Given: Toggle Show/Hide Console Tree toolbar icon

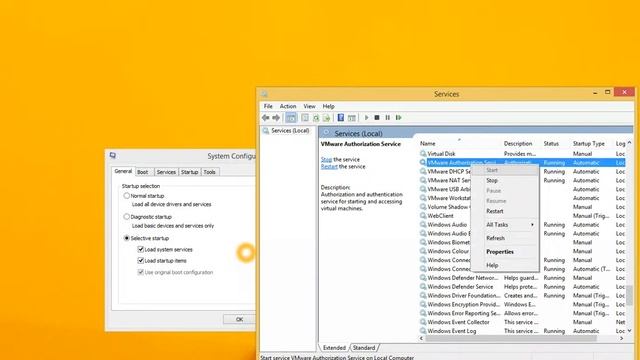Looking at the screenshot, I should [x=291, y=118].
